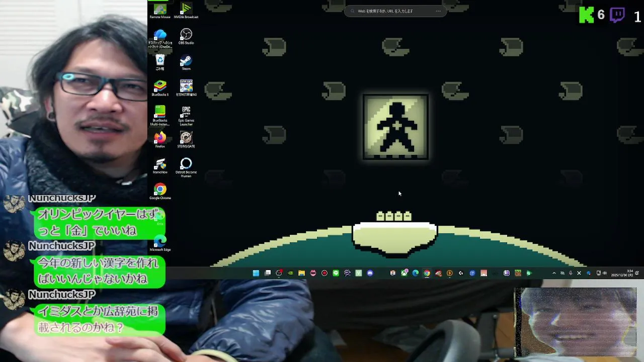Open the Google Chrome desktop shortcut

tap(160, 192)
